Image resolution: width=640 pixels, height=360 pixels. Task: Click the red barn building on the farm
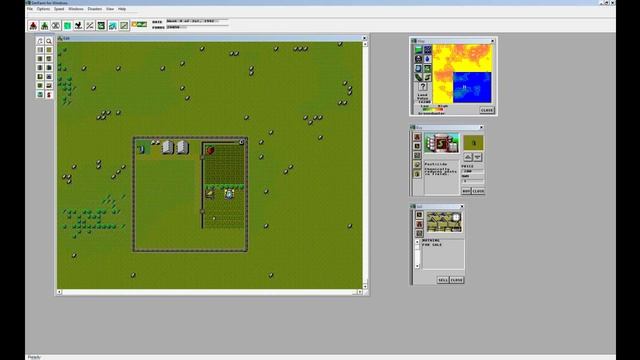click(210, 150)
